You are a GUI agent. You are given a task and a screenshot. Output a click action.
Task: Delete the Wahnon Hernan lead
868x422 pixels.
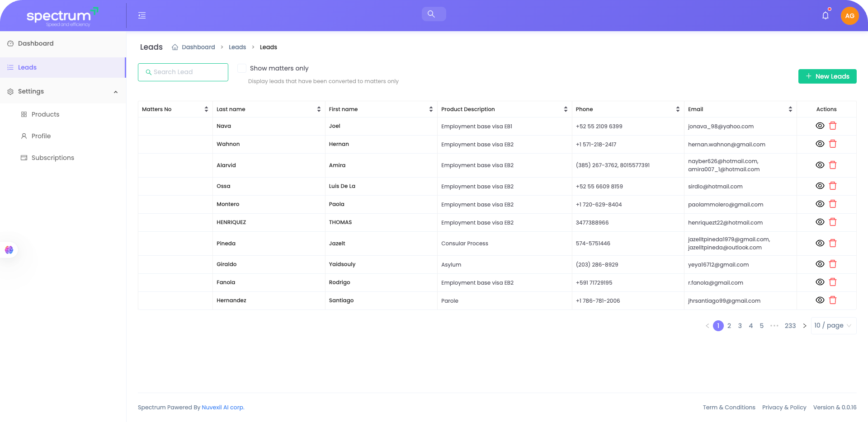833,144
